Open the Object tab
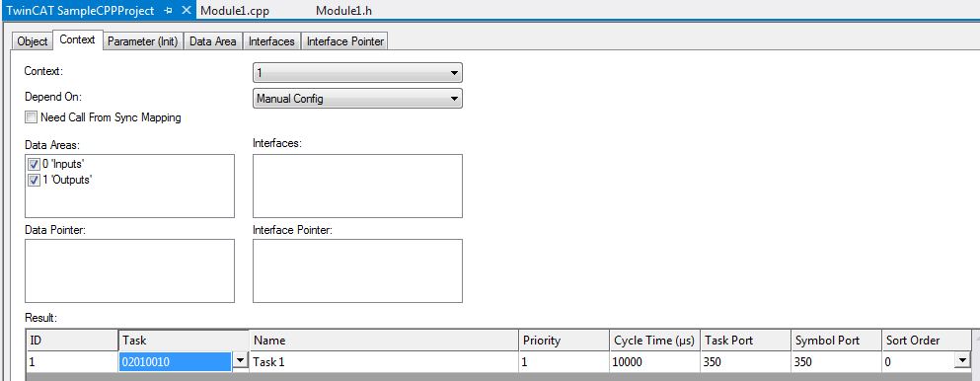This screenshot has height=381, width=980. click(33, 41)
